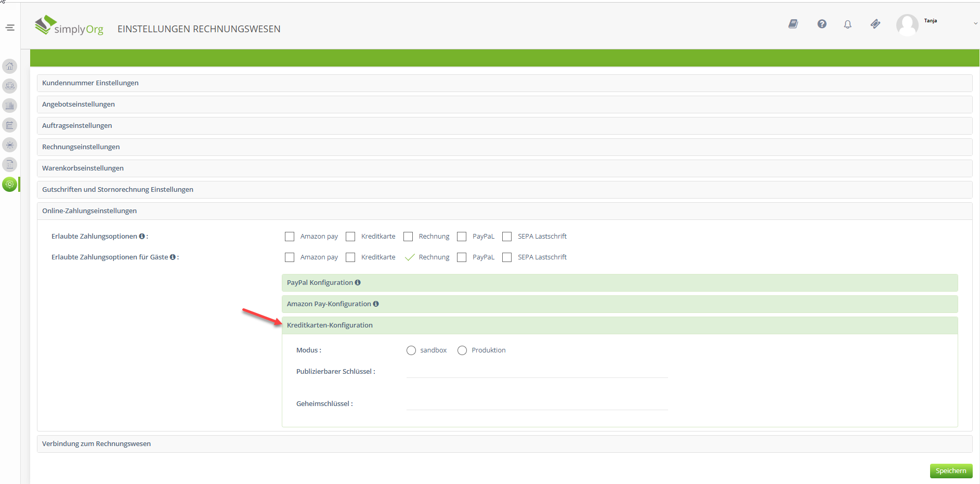This screenshot has height=484, width=980.
Task: Open the Tanja user dropdown arrow
Action: [x=975, y=23]
